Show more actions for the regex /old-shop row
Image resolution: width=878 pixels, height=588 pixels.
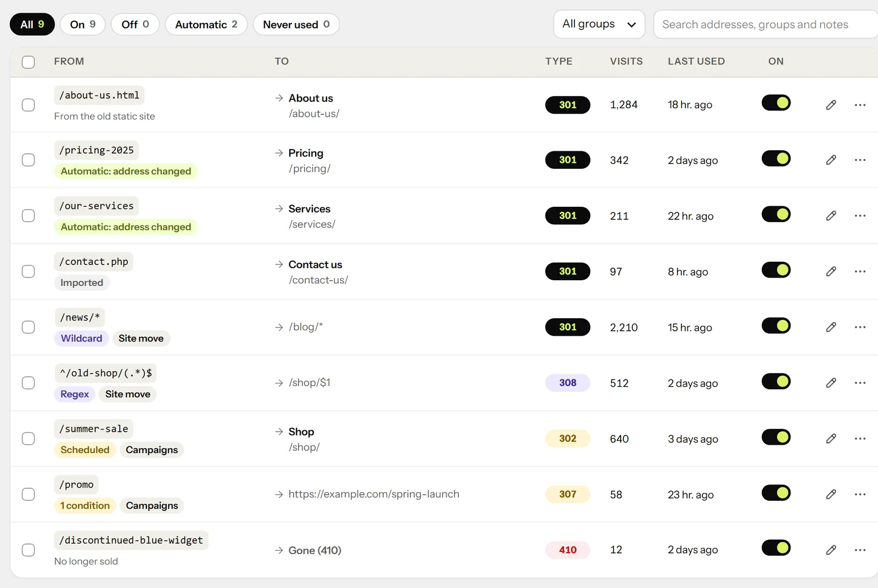point(860,383)
